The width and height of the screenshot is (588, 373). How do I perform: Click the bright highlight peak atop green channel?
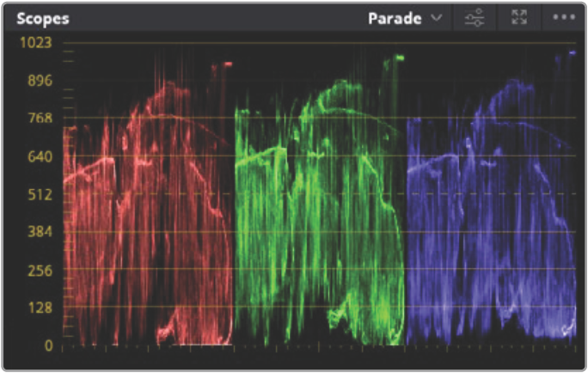[x=398, y=58]
